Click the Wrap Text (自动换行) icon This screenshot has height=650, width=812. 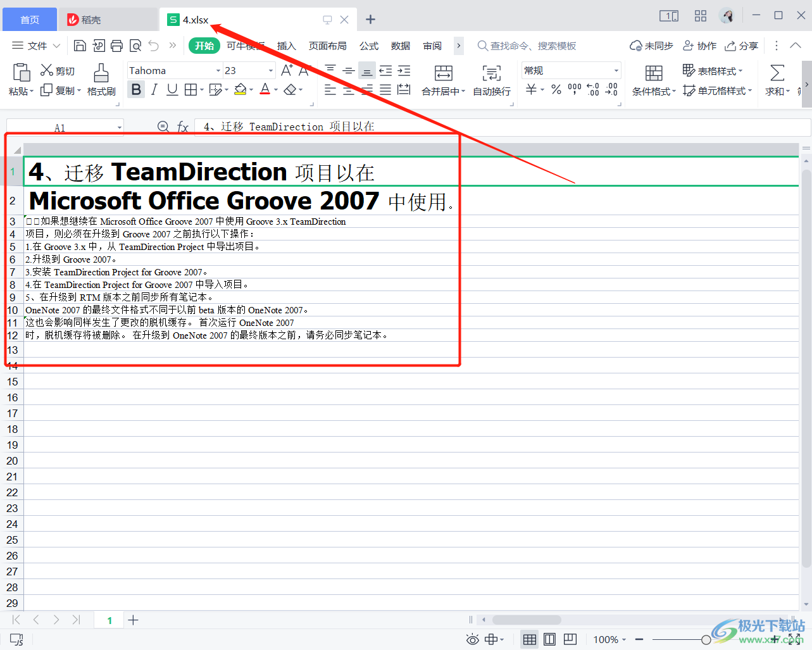(491, 73)
